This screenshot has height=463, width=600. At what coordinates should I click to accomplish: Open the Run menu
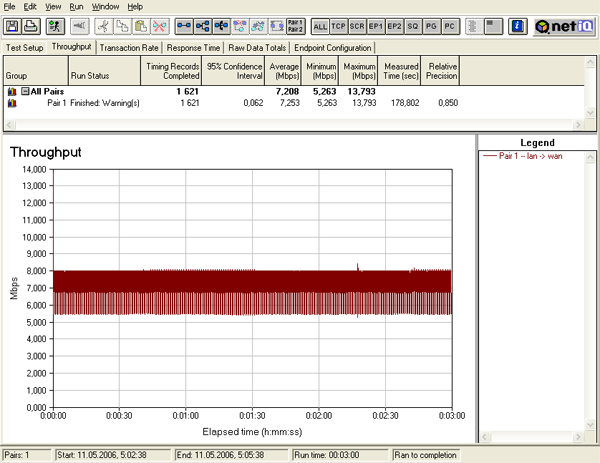(76, 6)
